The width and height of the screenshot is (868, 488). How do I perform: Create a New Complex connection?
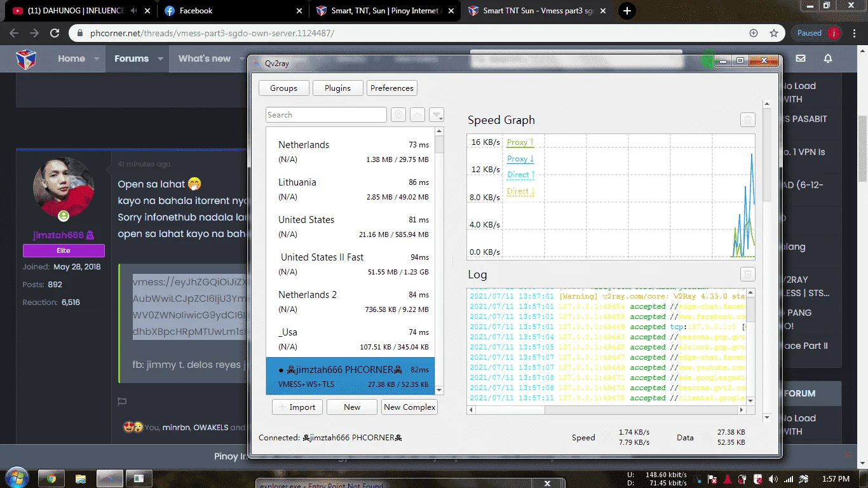point(409,407)
